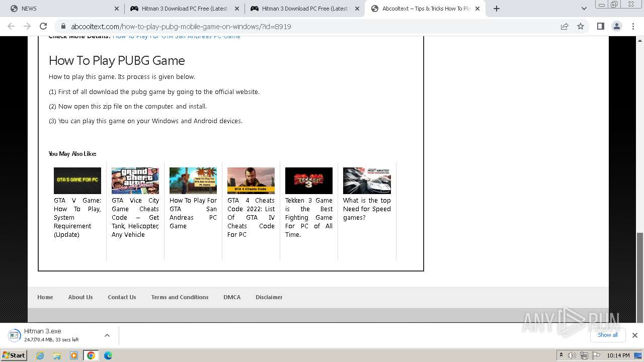
Task: Bookmark this page with the star
Action: coord(581,26)
